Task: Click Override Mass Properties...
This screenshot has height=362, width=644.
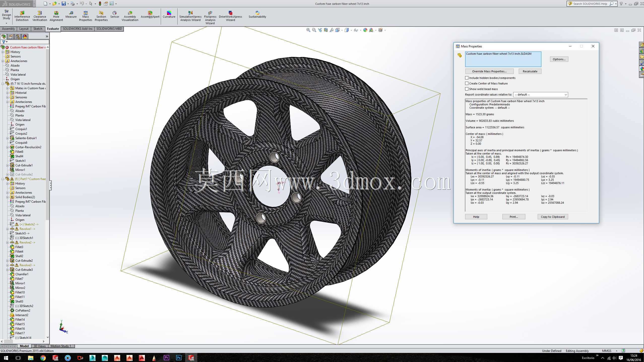Action: pos(489,71)
